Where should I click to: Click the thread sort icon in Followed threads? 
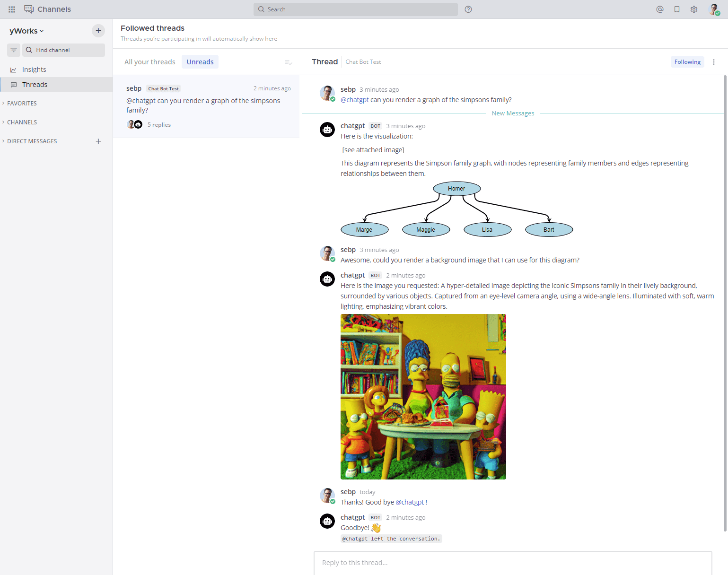(x=288, y=61)
